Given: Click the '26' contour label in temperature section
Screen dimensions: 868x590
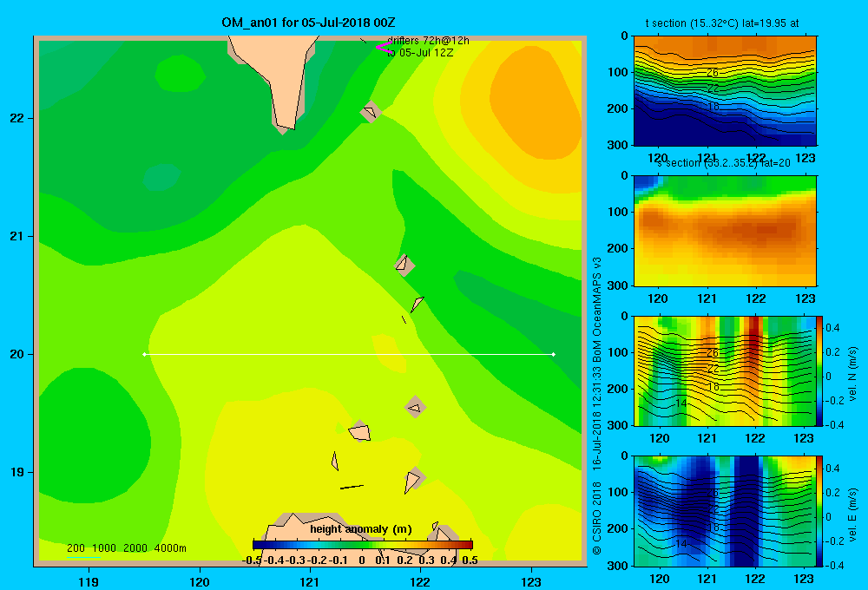Looking at the screenshot, I should [x=713, y=73].
